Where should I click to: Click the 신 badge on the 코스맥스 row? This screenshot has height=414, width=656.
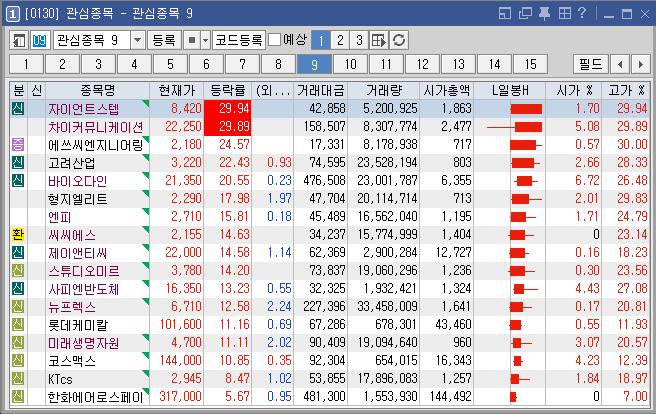pos(18,360)
